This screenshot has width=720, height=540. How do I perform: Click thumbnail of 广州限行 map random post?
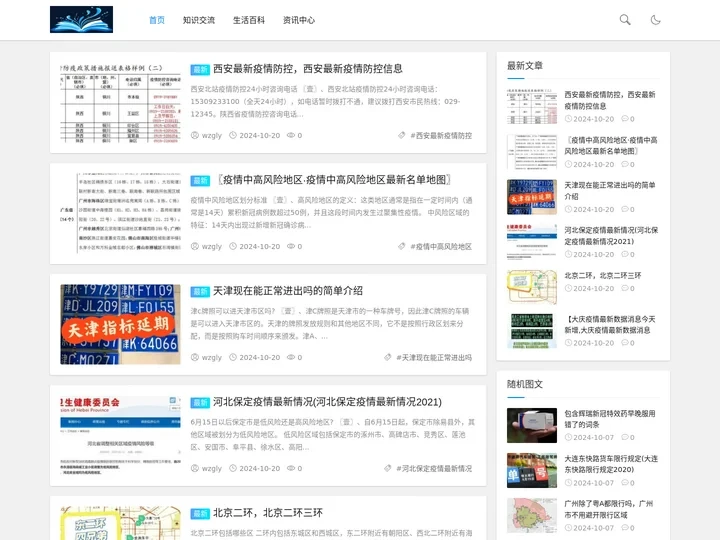coord(532,516)
